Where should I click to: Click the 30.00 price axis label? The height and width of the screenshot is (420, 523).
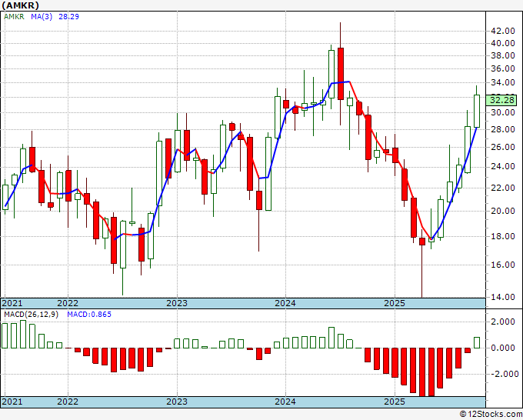pyautogui.click(x=503, y=113)
